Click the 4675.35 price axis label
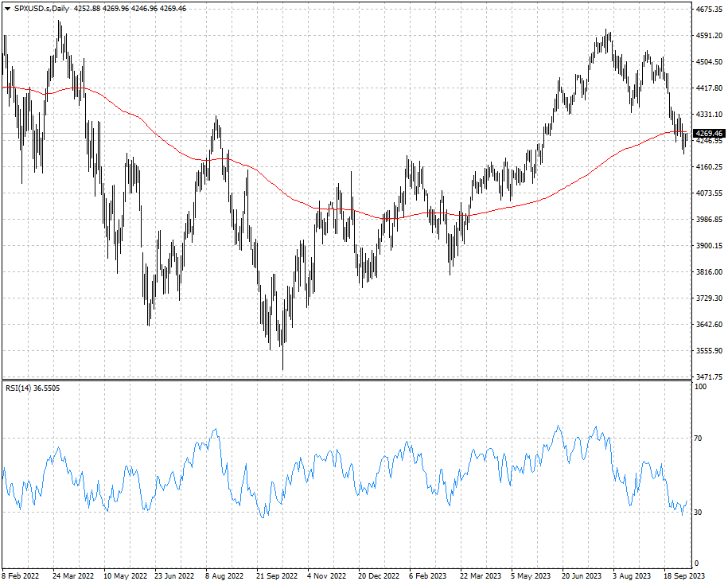The width and height of the screenshot is (728, 585). 709,9
